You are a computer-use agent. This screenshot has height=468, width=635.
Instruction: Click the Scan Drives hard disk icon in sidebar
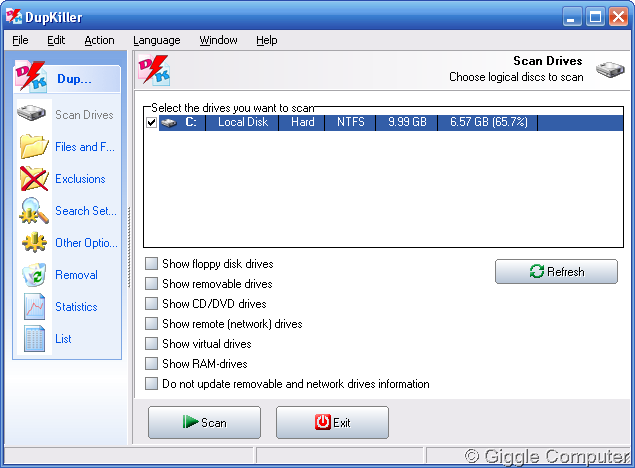(32, 113)
